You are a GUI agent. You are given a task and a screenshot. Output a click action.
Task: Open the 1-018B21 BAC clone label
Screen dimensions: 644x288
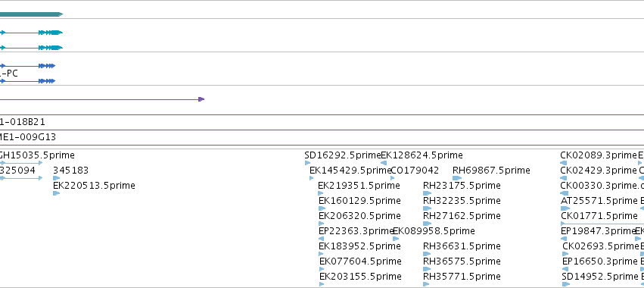pyautogui.click(x=23, y=122)
